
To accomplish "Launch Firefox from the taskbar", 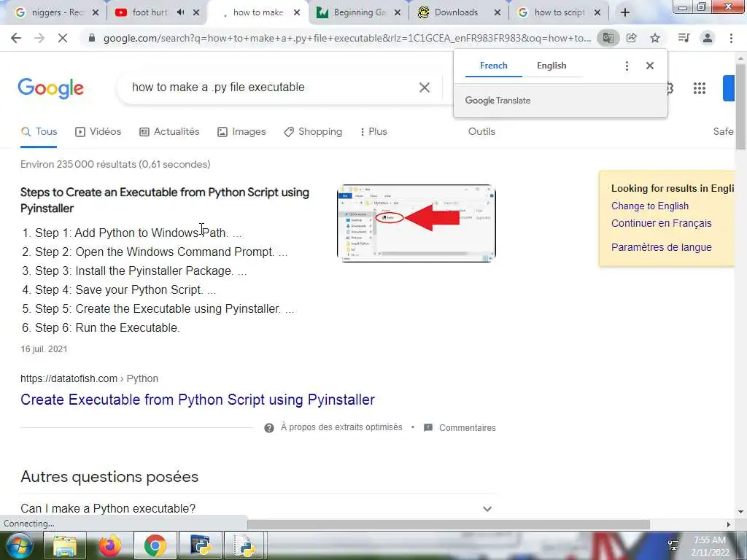I will pos(109,545).
